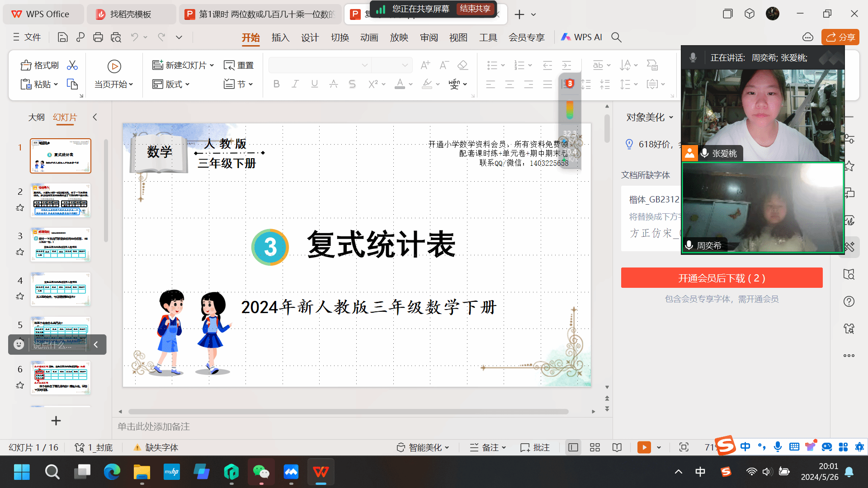The height and width of the screenshot is (488, 868).
Task: Expand the 对象美化 panel dropdown
Action: pyautogui.click(x=671, y=117)
